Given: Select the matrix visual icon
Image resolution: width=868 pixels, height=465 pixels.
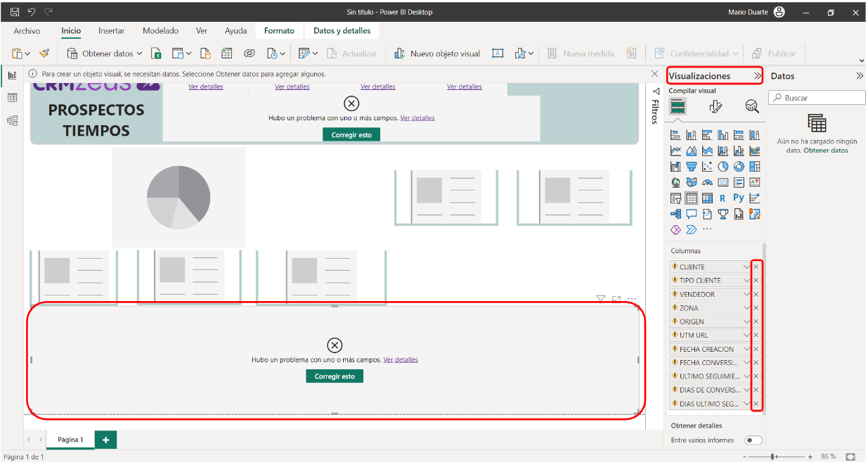Looking at the screenshot, I should click(707, 198).
